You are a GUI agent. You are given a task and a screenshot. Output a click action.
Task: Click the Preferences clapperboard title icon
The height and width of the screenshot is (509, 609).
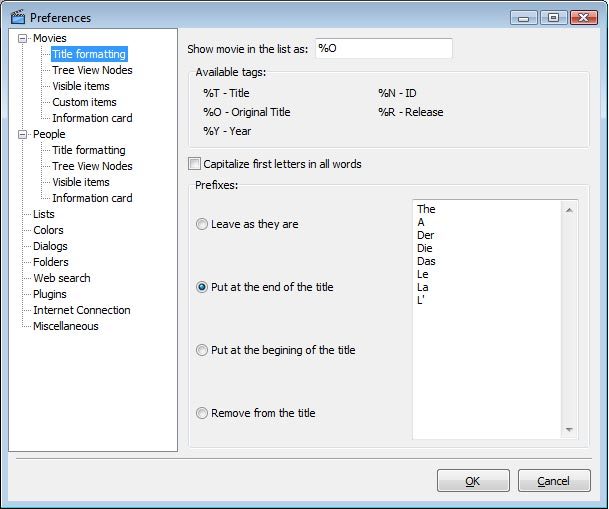[18, 17]
